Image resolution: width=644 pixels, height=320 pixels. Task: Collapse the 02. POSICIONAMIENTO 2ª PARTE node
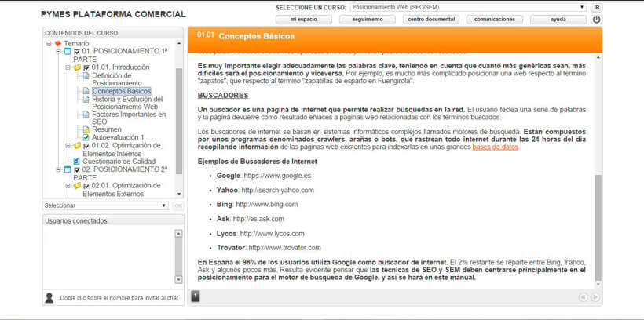click(58, 169)
